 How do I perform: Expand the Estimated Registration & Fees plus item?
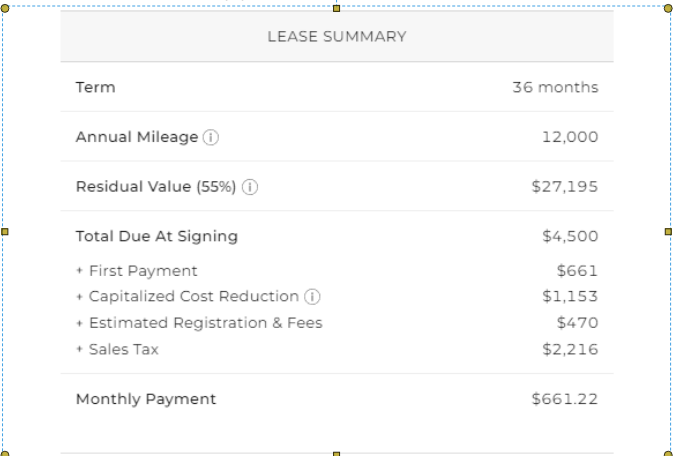79,323
